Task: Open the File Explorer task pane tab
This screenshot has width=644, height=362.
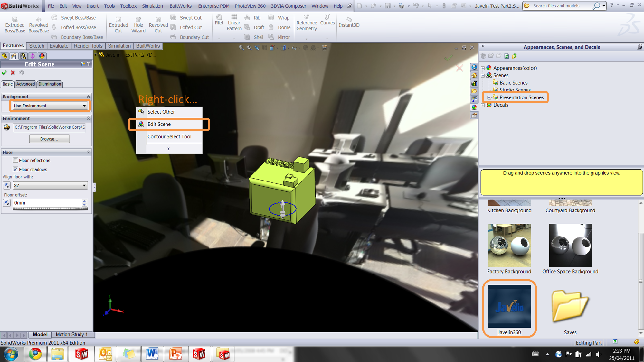Action: coord(474,91)
